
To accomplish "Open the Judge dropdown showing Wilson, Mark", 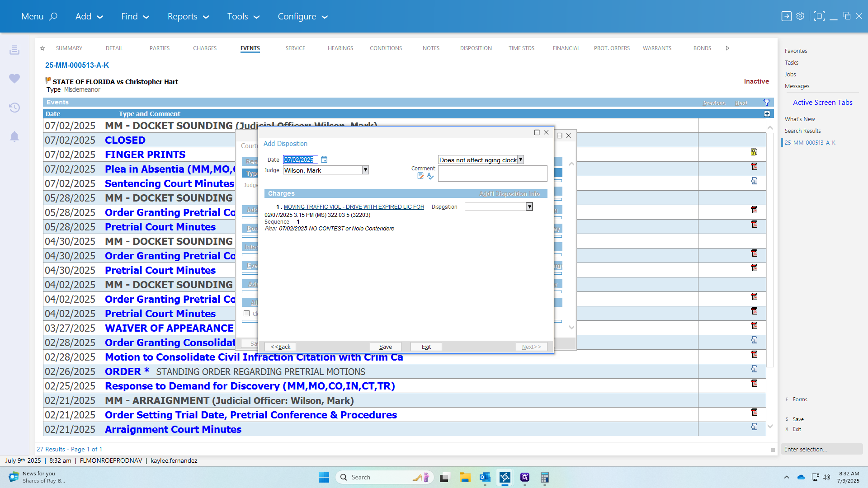I will tap(365, 170).
